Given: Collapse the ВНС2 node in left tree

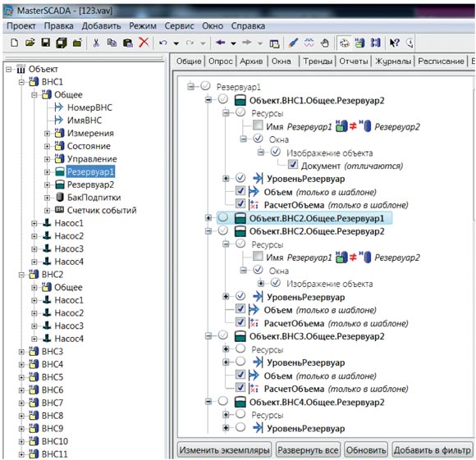Looking at the screenshot, I should pos(21,275).
